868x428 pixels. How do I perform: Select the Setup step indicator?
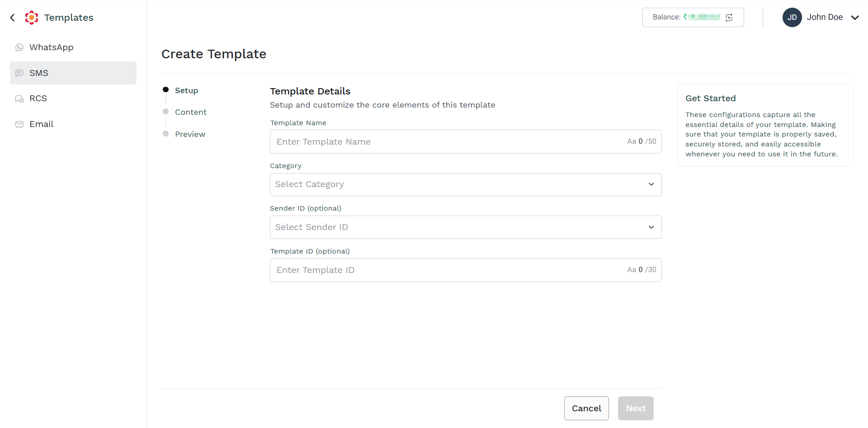(180, 90)
